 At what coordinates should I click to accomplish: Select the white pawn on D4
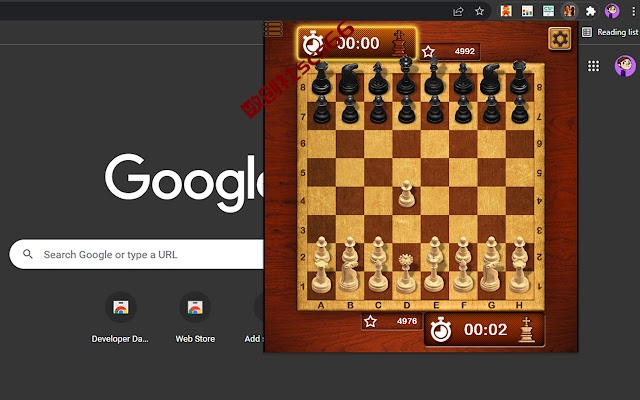406,195
